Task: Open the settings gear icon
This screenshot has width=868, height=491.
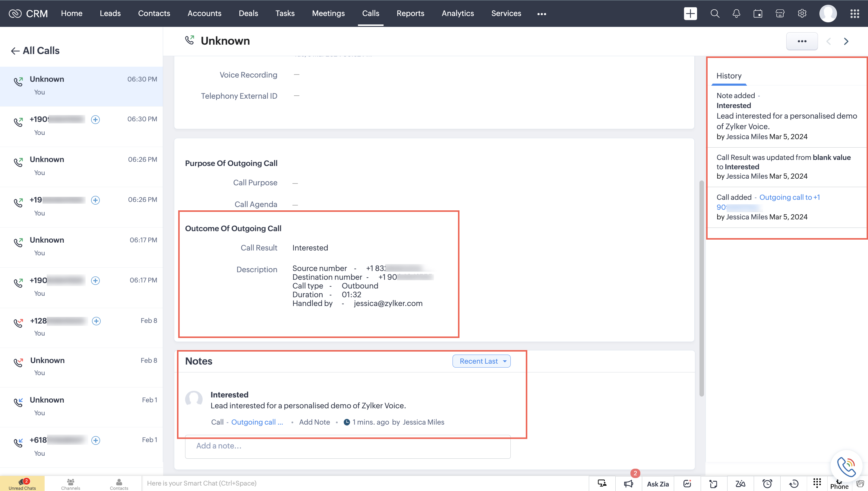Action: pos(802,14)
